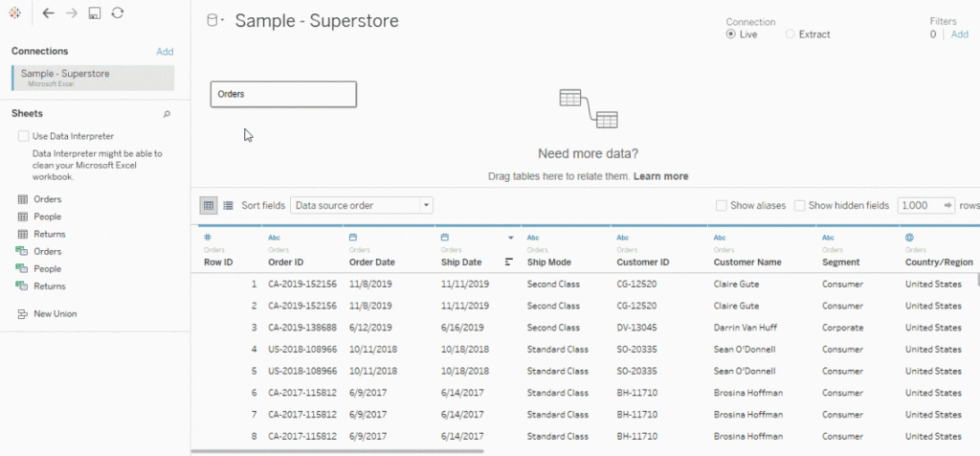
Task: Click the DV-13045 customer ID cell
Action: click(636, 328)
